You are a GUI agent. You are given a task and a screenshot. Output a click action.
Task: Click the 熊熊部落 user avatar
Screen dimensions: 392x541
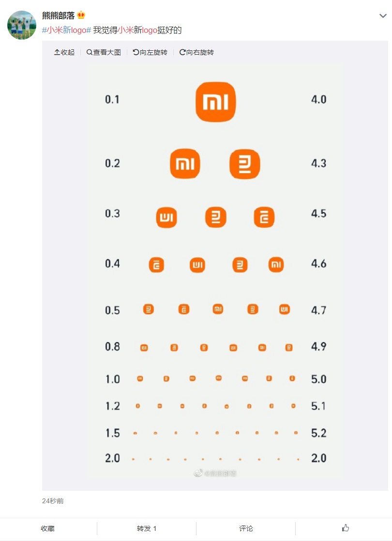click(22, 25)
